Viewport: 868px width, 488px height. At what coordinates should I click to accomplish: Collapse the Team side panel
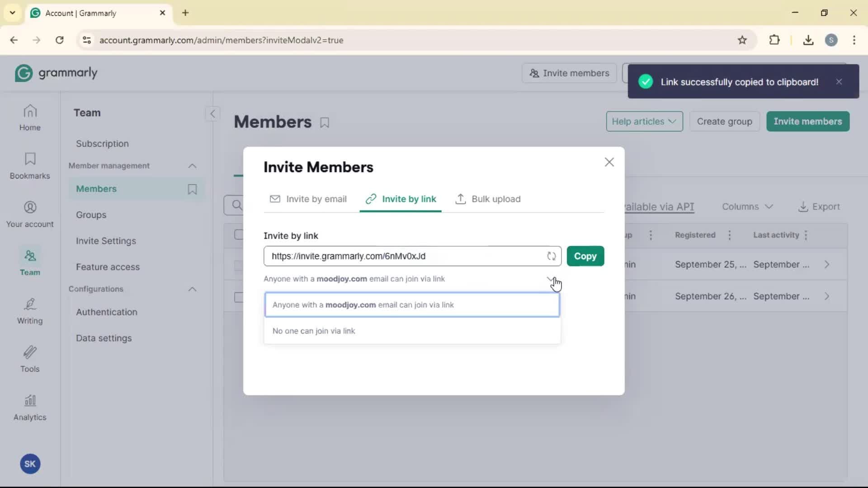212,113
